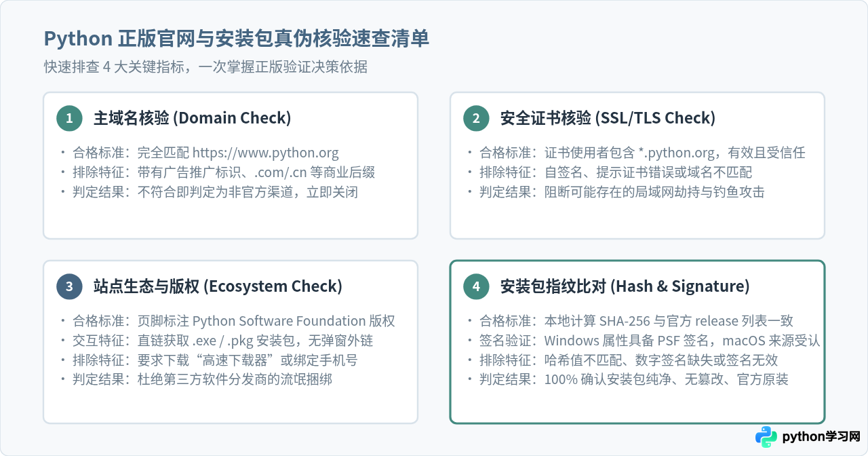Click the heading "安全证书核验 (SSL/TLS Check)"

click(608, 118)
